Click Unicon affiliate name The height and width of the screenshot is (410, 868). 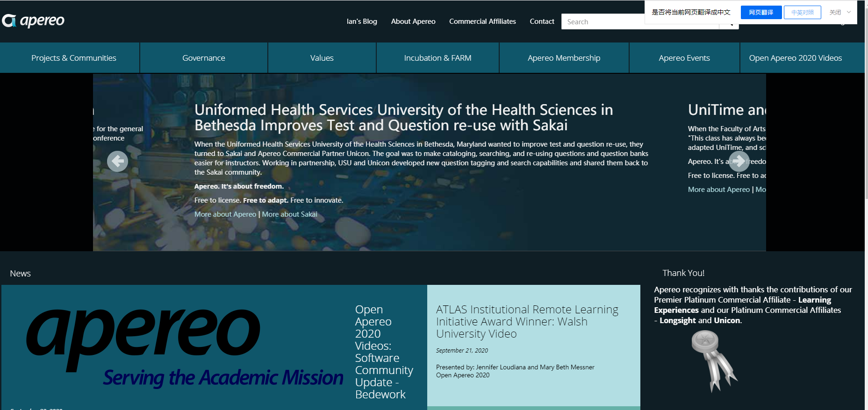(x=727, y=320)
